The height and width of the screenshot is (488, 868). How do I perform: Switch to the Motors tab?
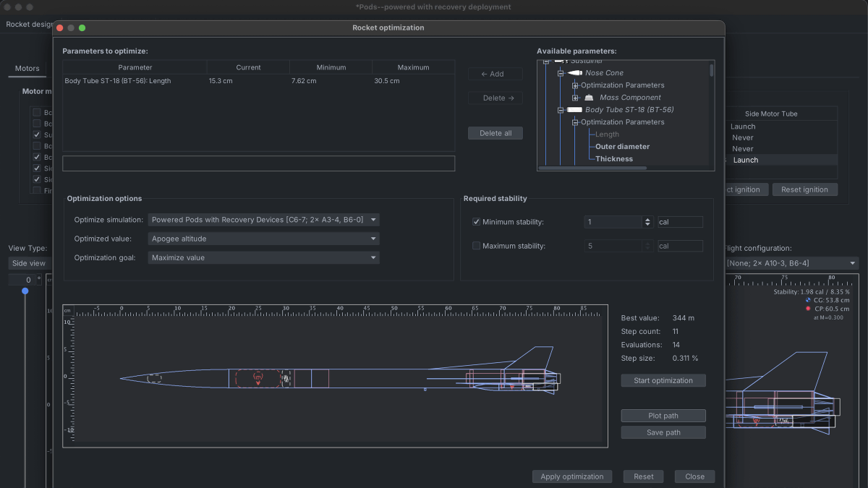[27, 68]
